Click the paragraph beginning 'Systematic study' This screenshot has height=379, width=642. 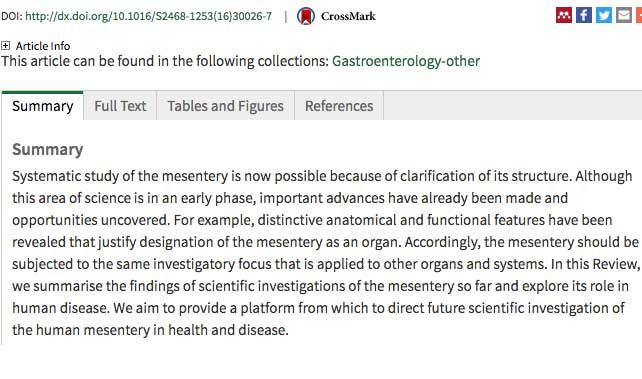(x=326, y=253)
